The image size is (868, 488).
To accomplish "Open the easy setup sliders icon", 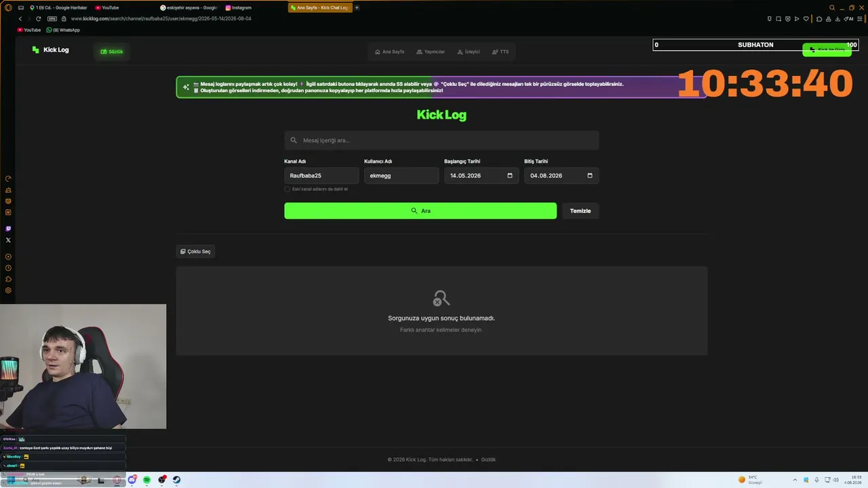I will (x=861, y=18).
